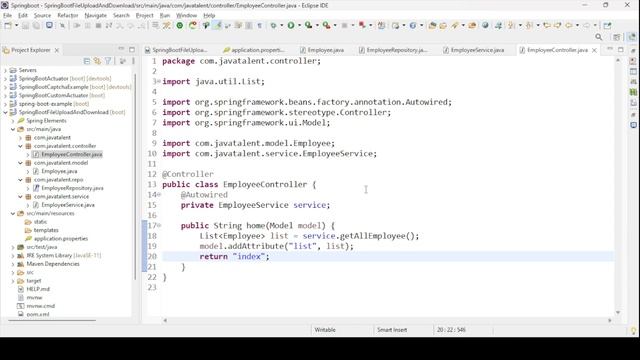Click the Open Web Browser globe icon

[x=485, y=25]
